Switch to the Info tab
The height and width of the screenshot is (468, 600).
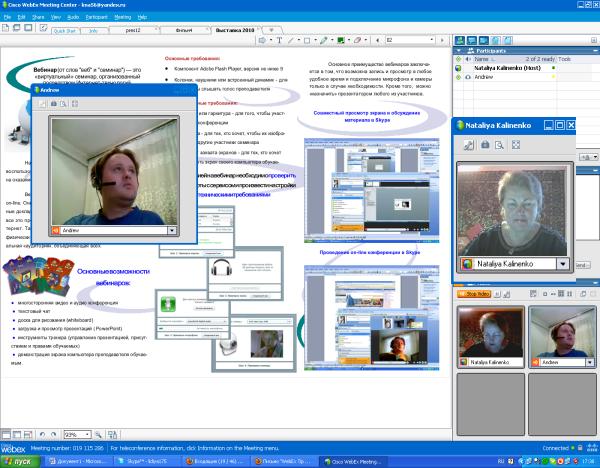coord(93,31)
